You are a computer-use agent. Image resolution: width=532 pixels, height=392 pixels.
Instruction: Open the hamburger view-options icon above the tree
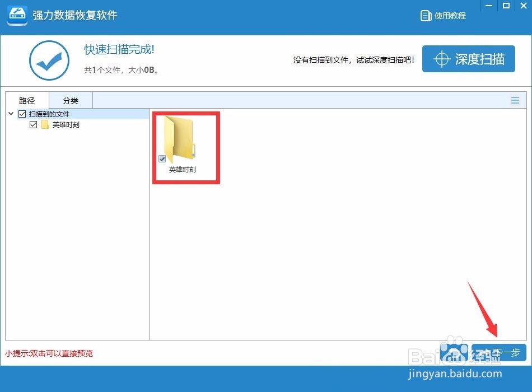coord(515,100)
